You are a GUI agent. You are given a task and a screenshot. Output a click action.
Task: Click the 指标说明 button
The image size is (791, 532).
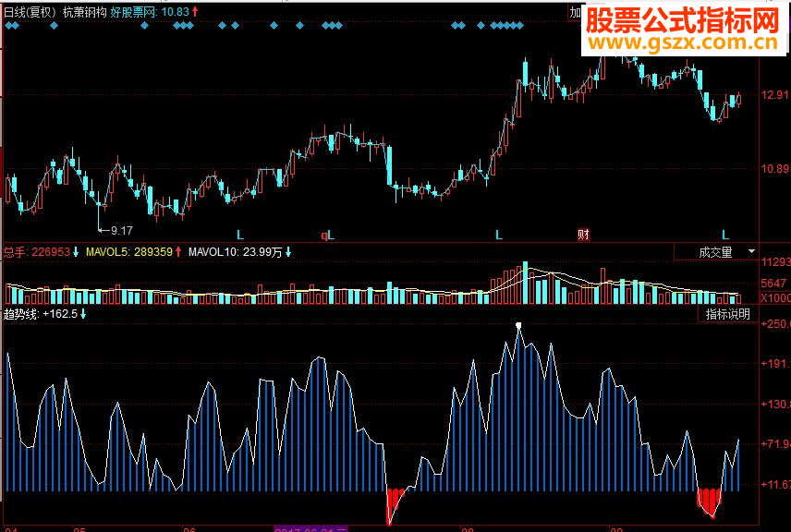click(x=725, y=314)
